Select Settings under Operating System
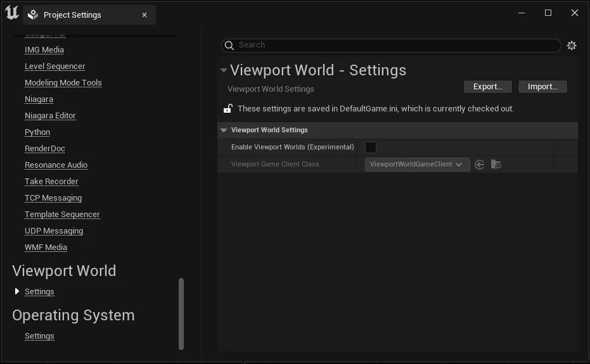590x364 pixels. click(x=39, y=336)
